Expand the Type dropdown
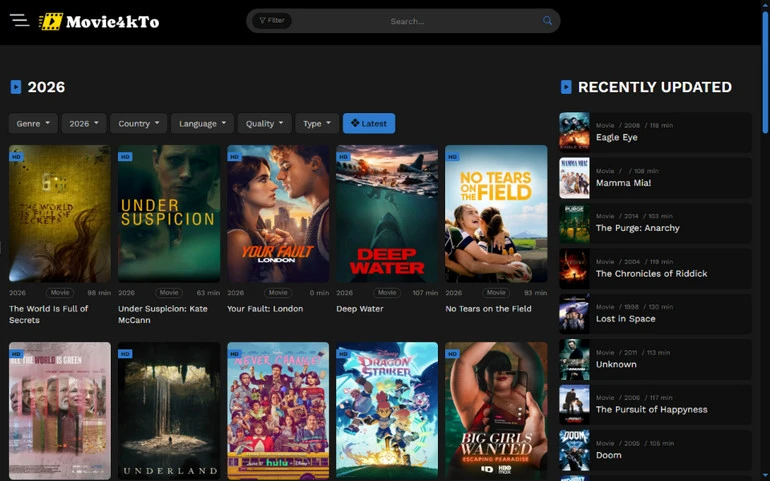This screenshot has height=481, width=770. [x=317, y=123]
